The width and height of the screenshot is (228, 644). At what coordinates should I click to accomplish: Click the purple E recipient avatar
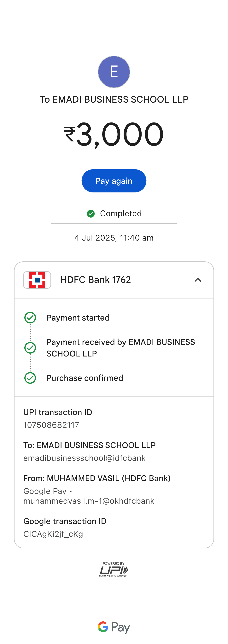(x=114, y=72)
